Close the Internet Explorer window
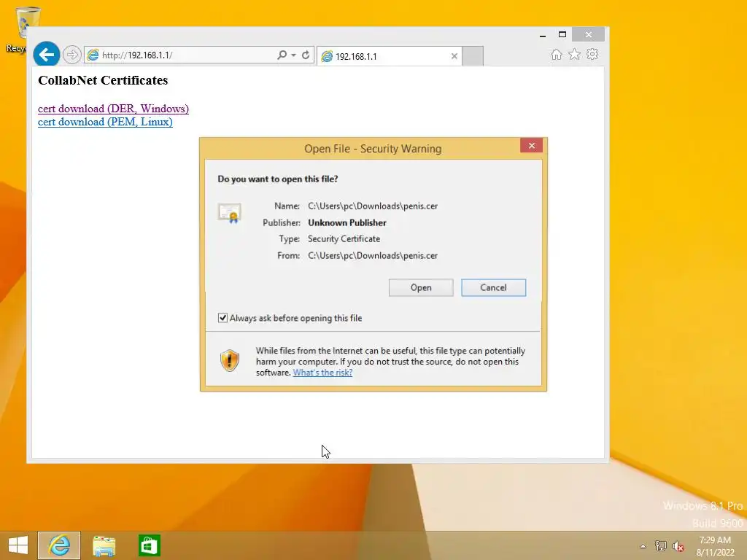Screen dimensions: 747x560 pyautogui.click(x=589, y=35)
